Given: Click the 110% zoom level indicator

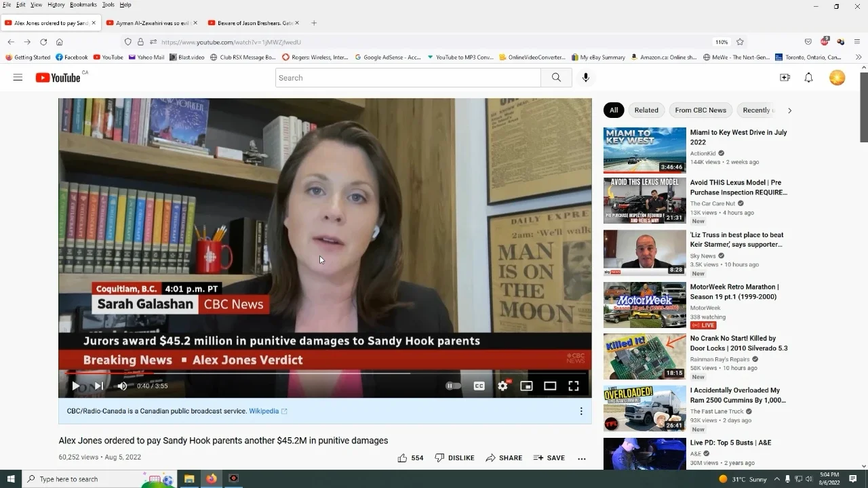Looking at the screenshot, I should point(722,42).
